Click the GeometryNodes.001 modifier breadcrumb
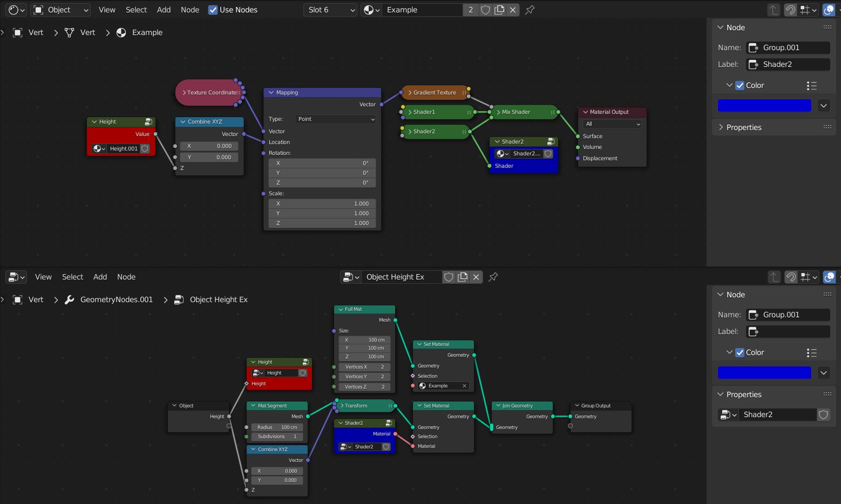The image size is (841, 504). coord(108,299)
